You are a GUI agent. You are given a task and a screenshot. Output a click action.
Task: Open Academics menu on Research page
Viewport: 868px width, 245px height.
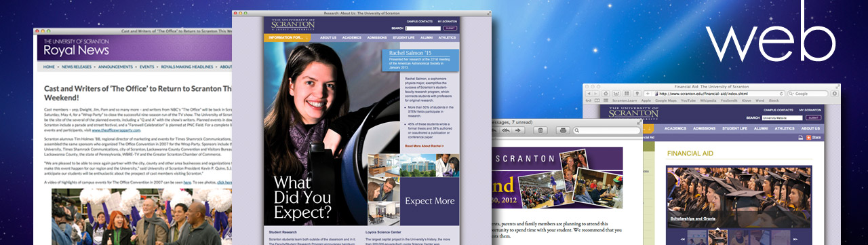pos(352,37)
